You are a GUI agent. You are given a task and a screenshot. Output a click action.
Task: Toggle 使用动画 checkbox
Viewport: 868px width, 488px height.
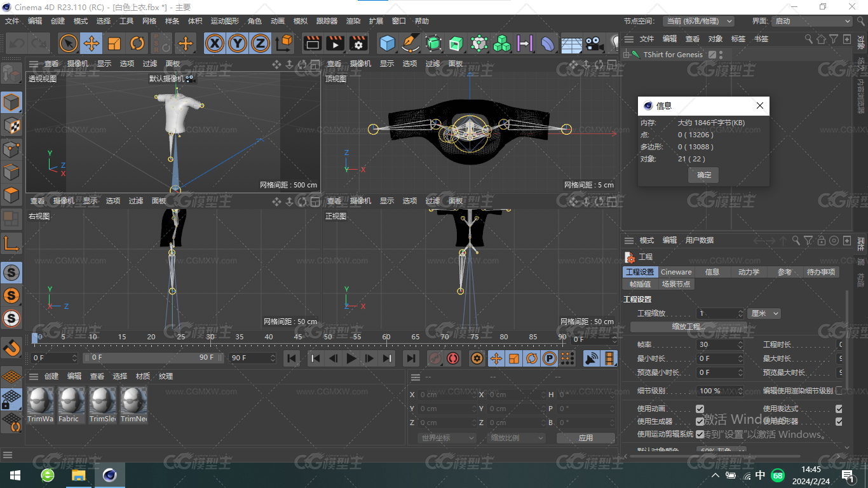(x=700, y=409)
